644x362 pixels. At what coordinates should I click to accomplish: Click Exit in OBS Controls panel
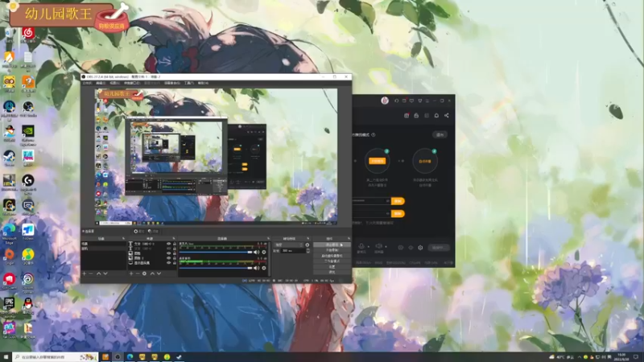point(332,272)
